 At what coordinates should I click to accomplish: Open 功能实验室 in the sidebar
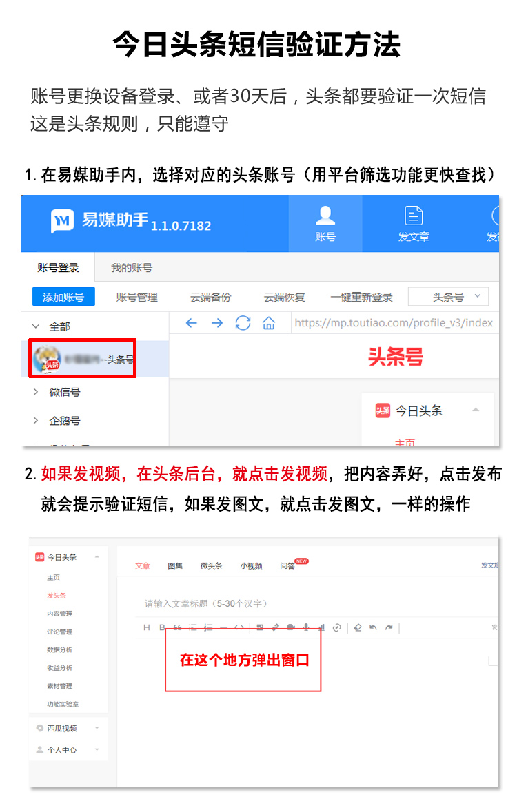(63, 705)
